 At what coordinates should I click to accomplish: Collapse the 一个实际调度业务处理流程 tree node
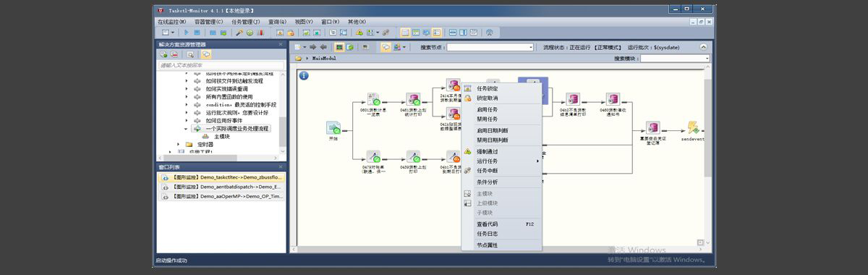click(186, 128)
